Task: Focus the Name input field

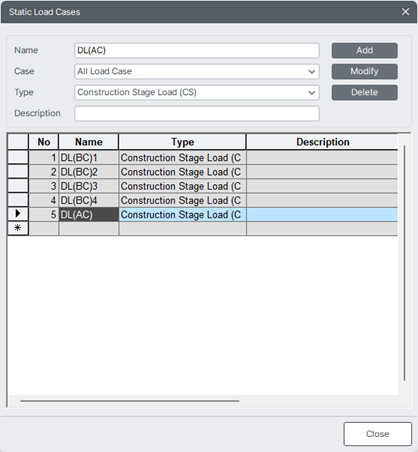Action: [x=197, y=51]
